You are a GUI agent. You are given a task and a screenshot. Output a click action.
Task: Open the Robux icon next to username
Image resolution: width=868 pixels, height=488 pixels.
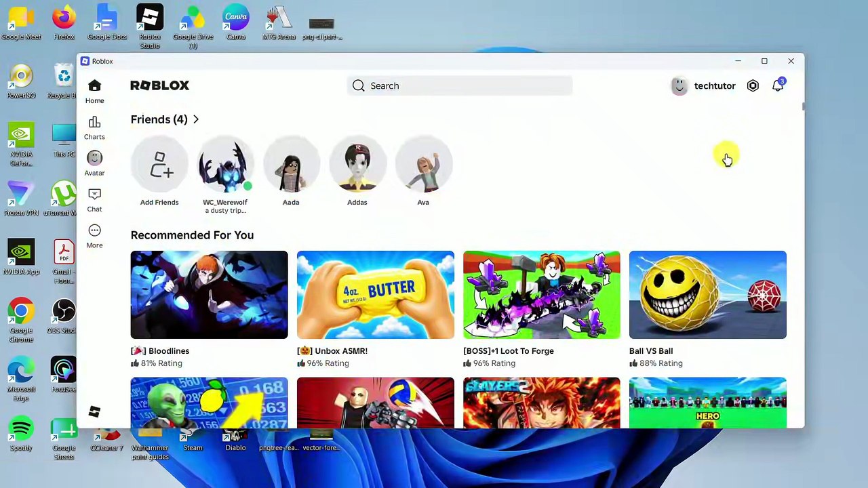pyautogui.click(x=753, y=85)
